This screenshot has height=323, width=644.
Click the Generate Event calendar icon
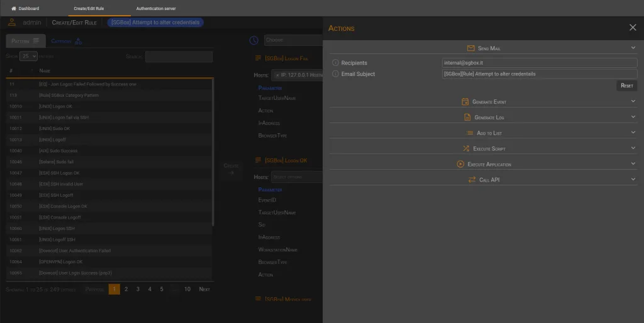(x=465, y=101)
